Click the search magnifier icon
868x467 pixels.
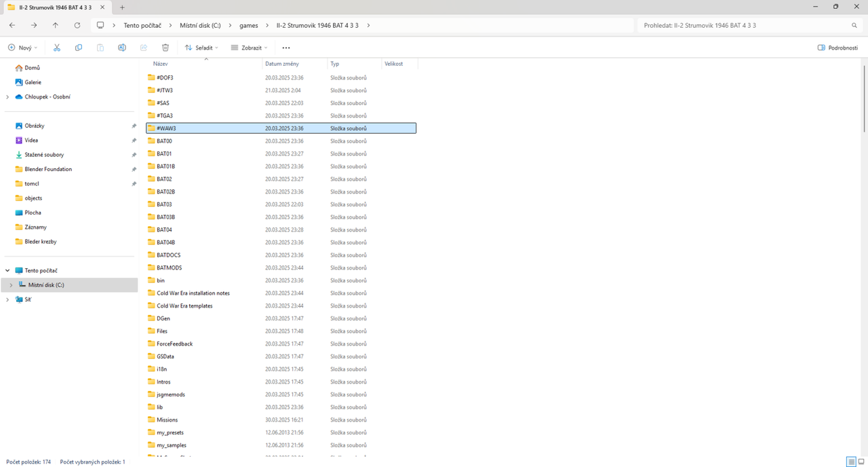(854, 25)
